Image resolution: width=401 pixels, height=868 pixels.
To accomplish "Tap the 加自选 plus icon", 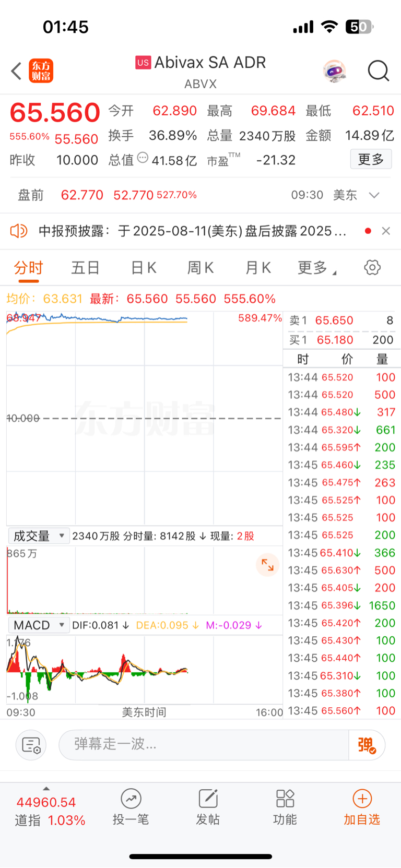I will click(362, 799).
